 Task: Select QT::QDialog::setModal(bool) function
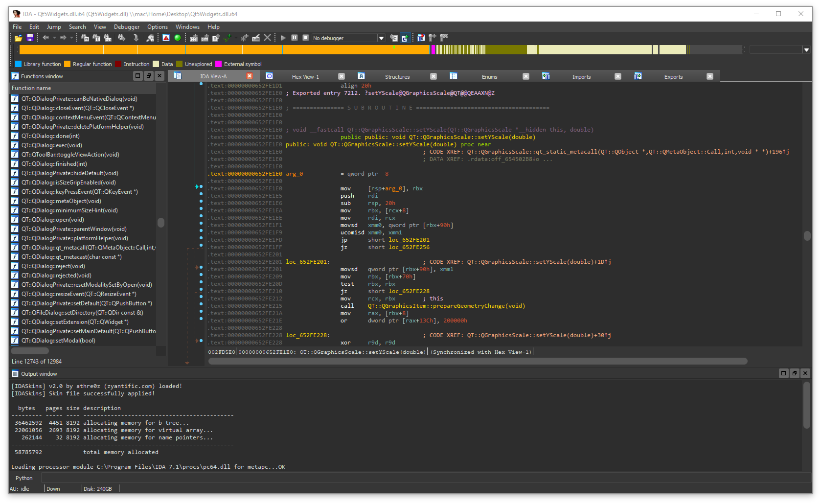pos(58,341)
